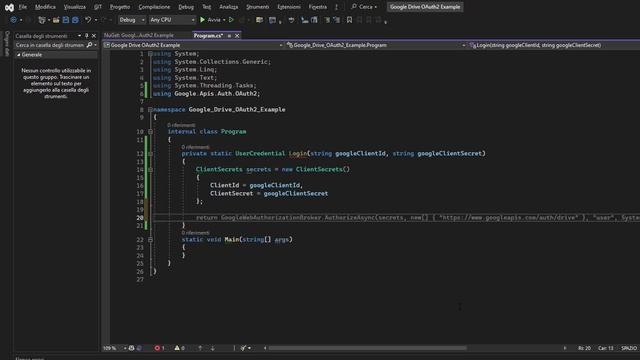Viewport: 640px width, 360px height.
Task: Open the Progetto menu
Action: (x=120, y=7)
